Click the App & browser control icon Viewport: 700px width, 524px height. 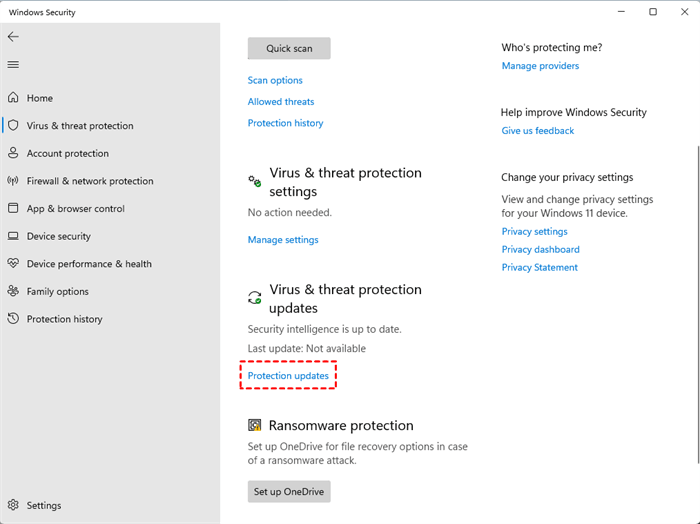[13, 208]
